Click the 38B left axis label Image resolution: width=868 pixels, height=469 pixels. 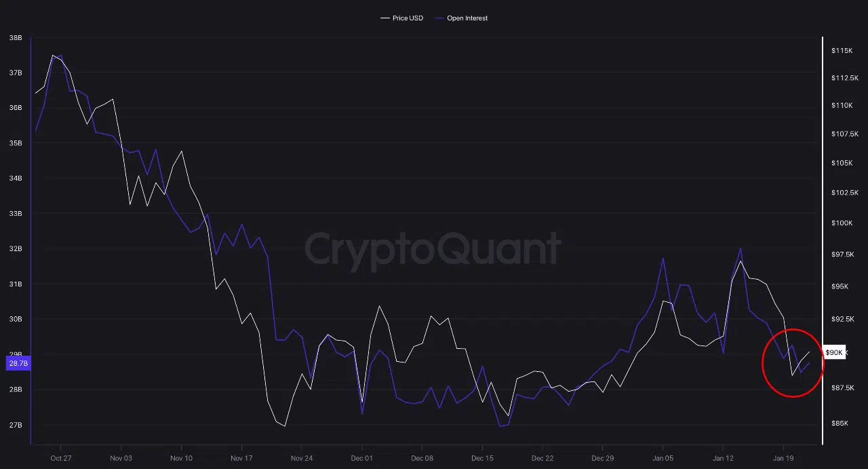pos(16,38)
